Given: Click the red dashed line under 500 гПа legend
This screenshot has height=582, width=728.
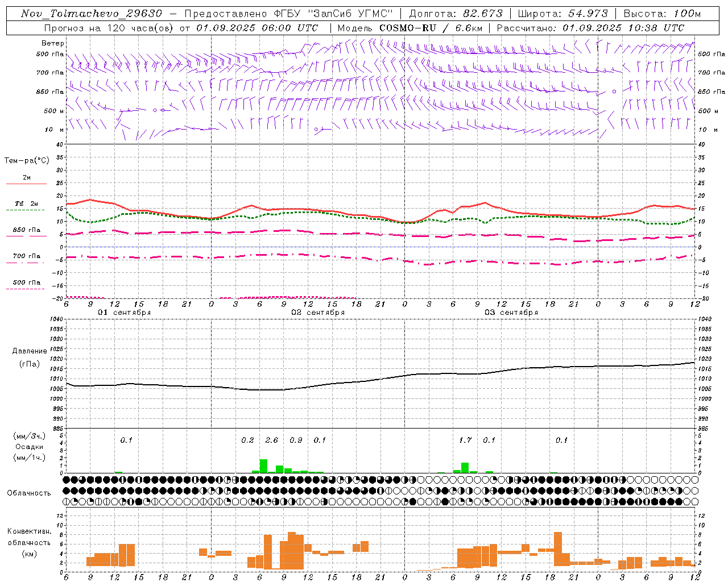Looking at the screenshot, I should click(25, 289).
